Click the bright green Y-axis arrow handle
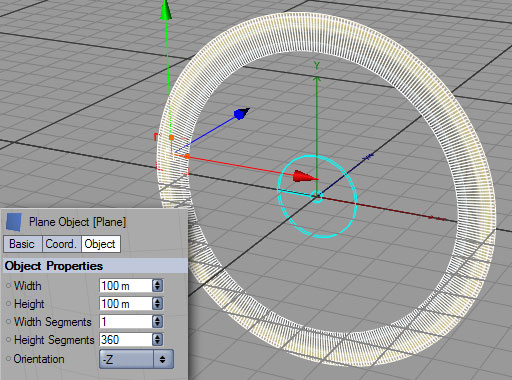 [x=166, y=10]
